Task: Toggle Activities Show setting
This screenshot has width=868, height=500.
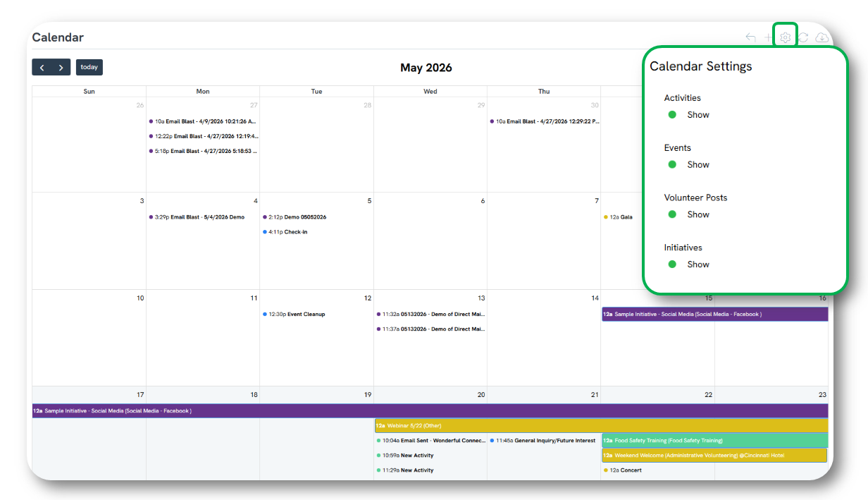Action: click(672, 114)
